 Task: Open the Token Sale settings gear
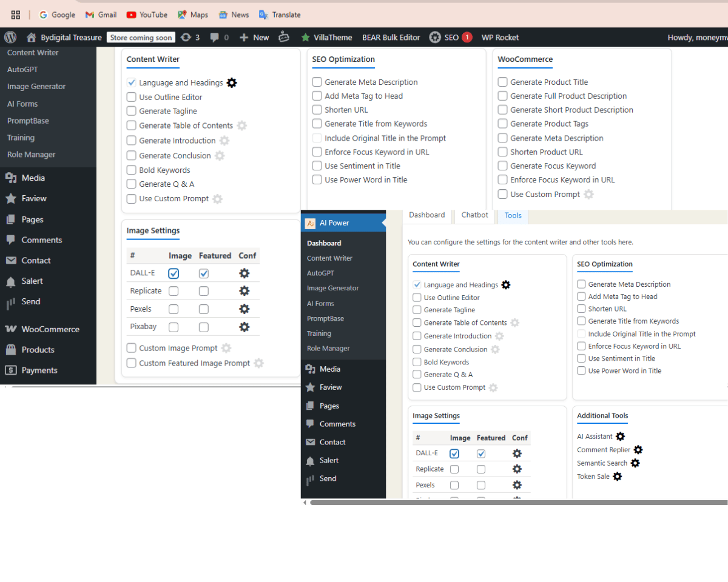tap(617, 477)
